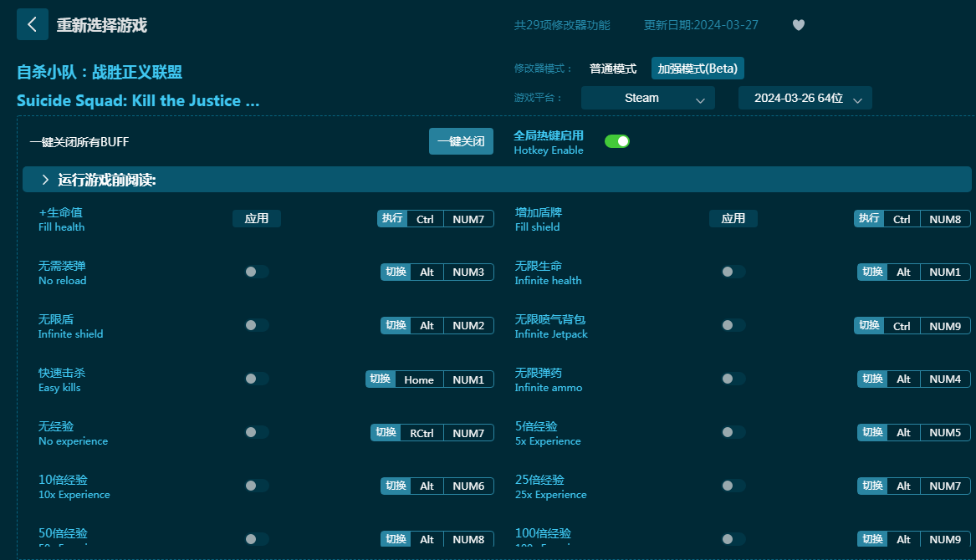Image resolution: width=976 pixels, height=560 pixels.
Task: Click the Ctrl modifier for Infinite Jetpack
Action: (902, 326)
